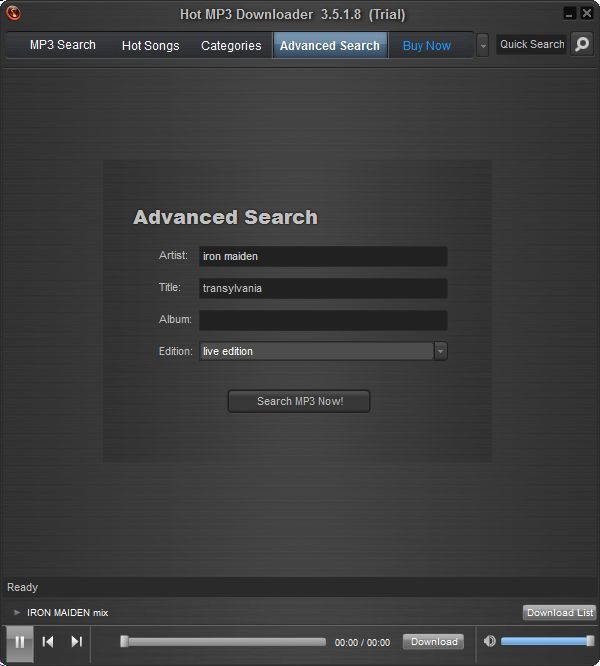Image resolution: width=600 pixels, height=666 pixels.
Task: Click the play arrow beside IRON MAIDEN mix
Action: (17, 612)
